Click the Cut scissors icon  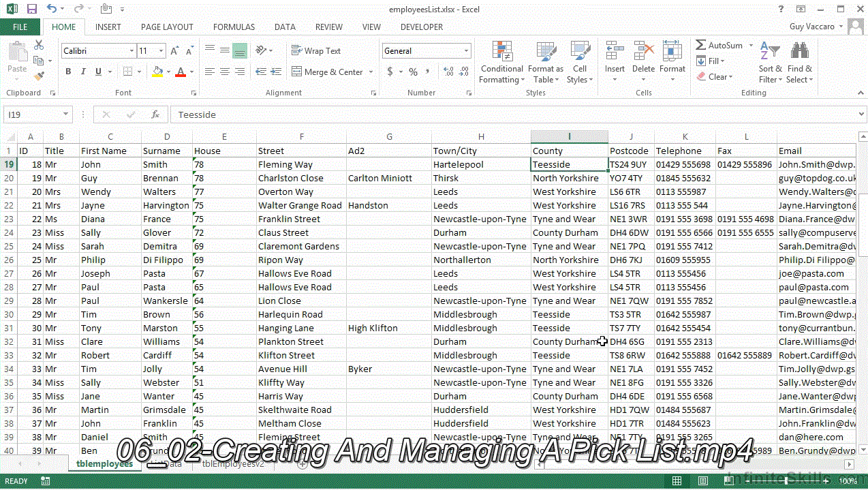click(39, 45)
